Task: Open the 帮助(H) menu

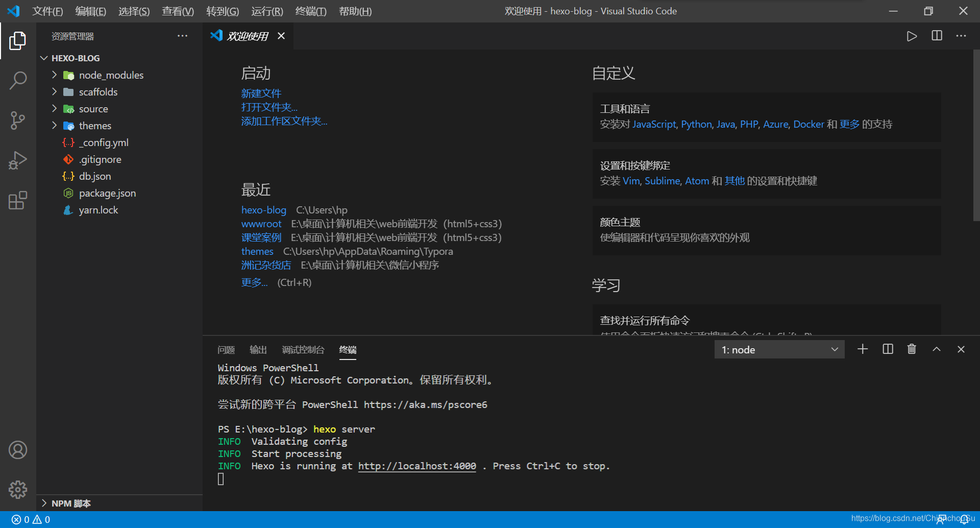Action: pyautogui.click(x=355, y=11)
